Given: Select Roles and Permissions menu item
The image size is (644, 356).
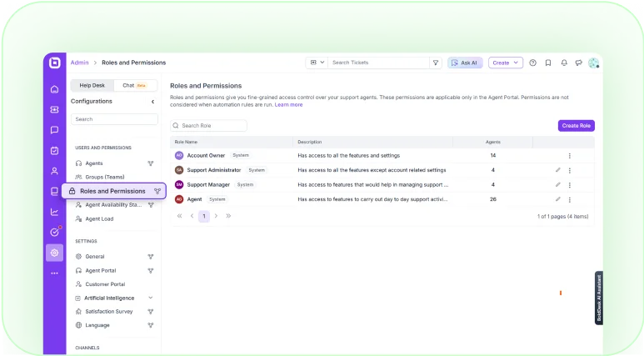Looking at the screenshot, I should pyautogui.click(x=114, y=191).
